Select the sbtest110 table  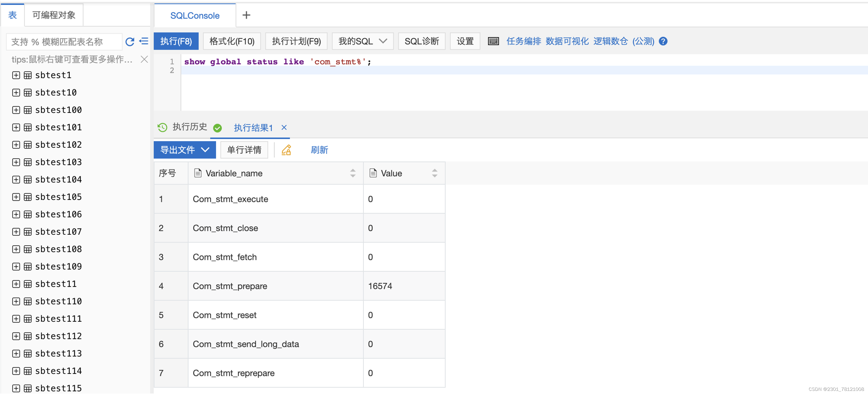coord(58,302)
